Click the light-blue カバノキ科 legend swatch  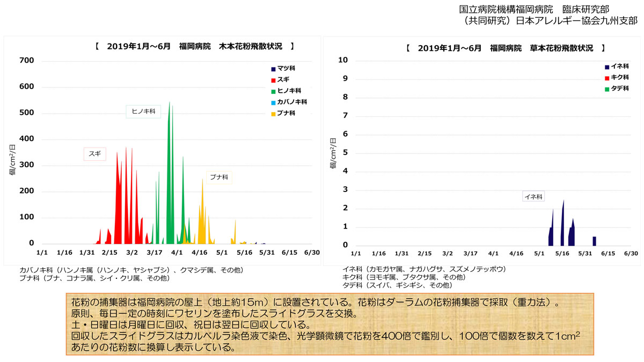tap(273, 102)
